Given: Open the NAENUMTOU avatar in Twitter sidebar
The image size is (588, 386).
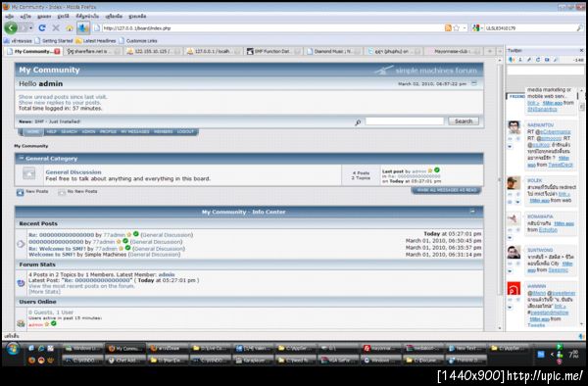Looking at the screenshot, I should (x=514, y=127).
